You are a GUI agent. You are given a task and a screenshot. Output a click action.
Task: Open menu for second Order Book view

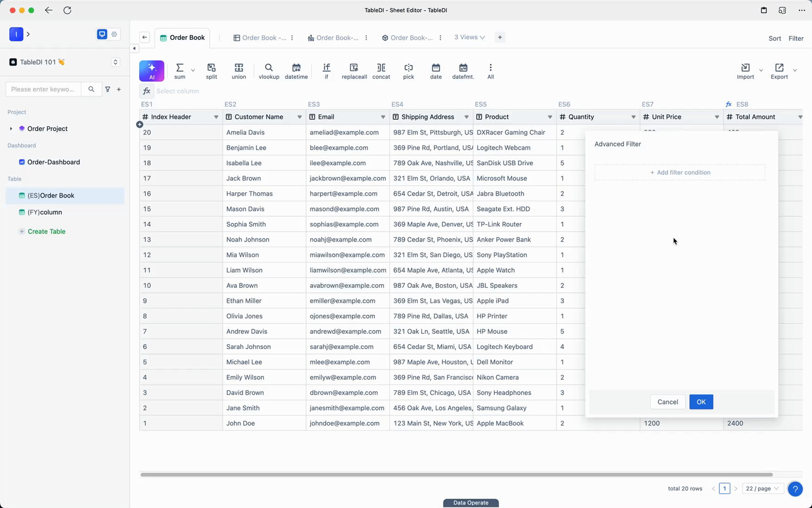tap(292, 38)
